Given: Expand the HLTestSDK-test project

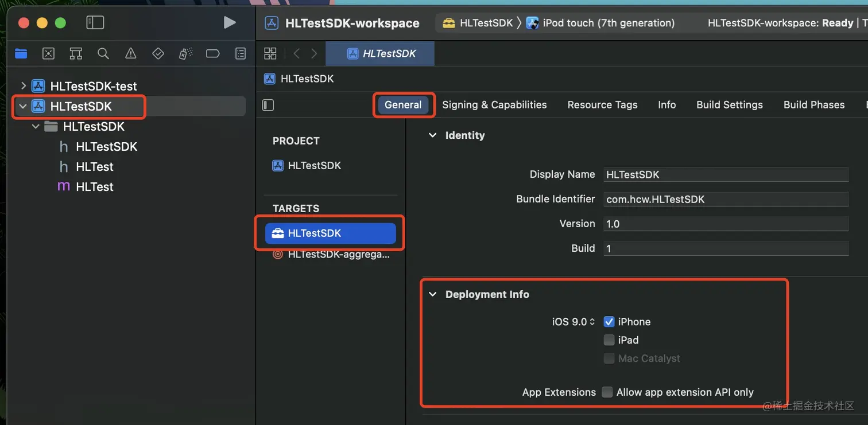Looking at the screenshot, I should click(23, 86).
